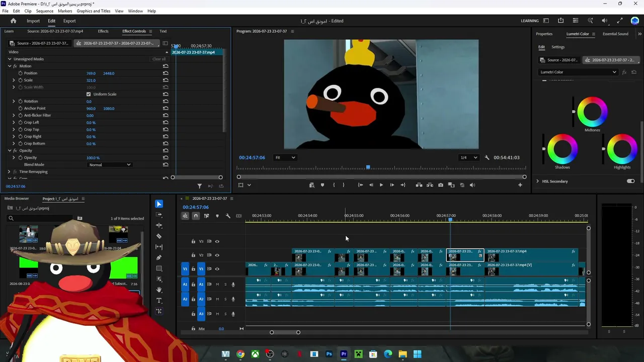
Task: Click Mark Out in the Program monitor
Action: [344, 185]
